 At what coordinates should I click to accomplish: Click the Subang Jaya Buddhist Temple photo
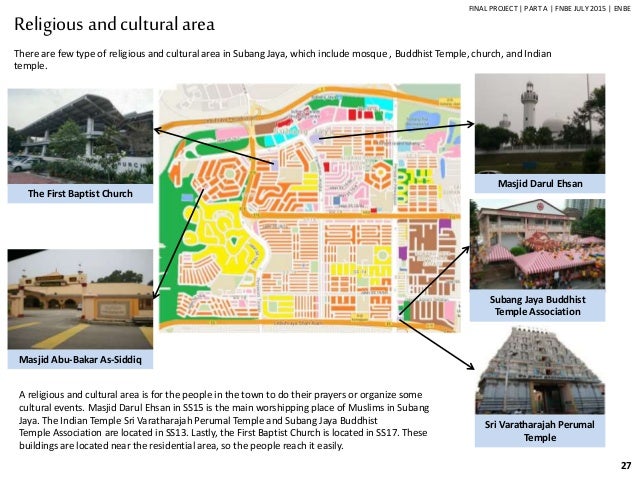click(537, 244)
